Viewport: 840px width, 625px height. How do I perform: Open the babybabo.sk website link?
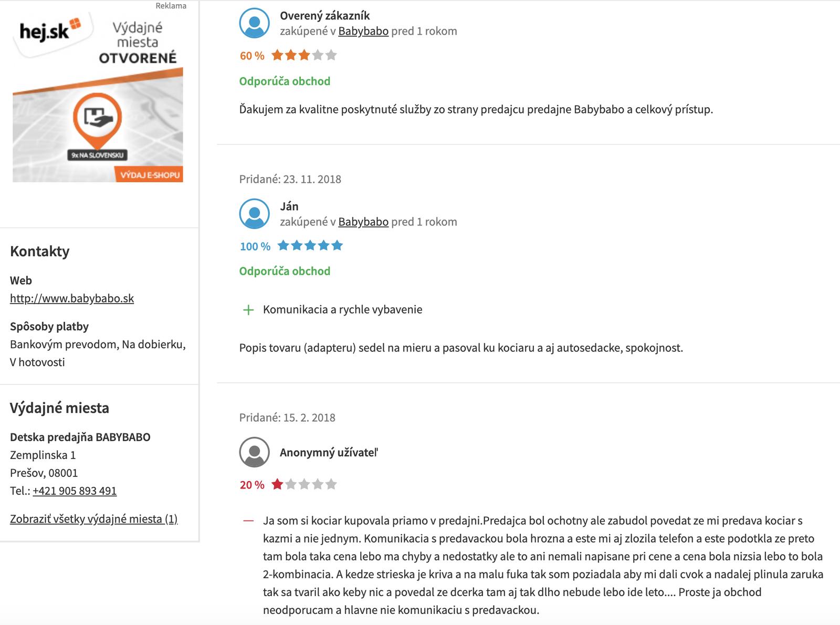72,298
